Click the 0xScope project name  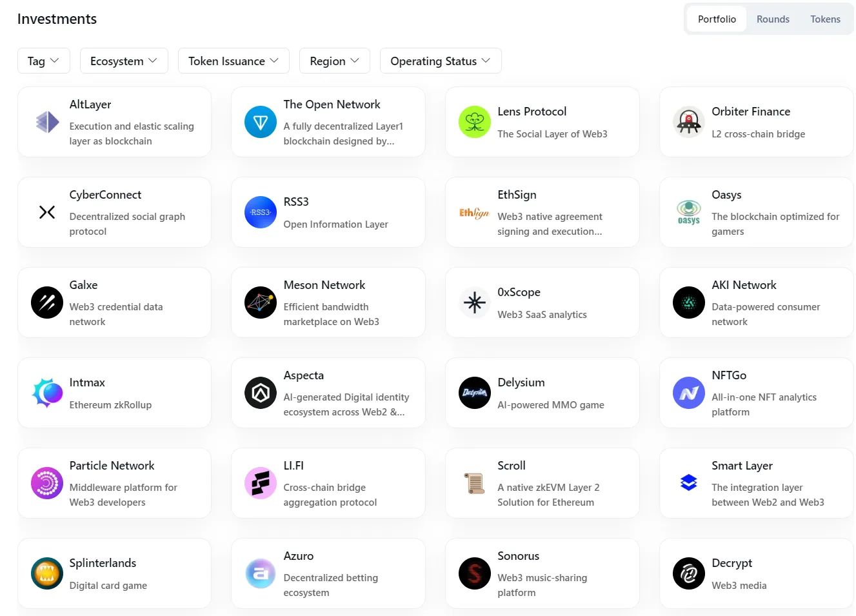pyautogui.click(x=519, y=292)
